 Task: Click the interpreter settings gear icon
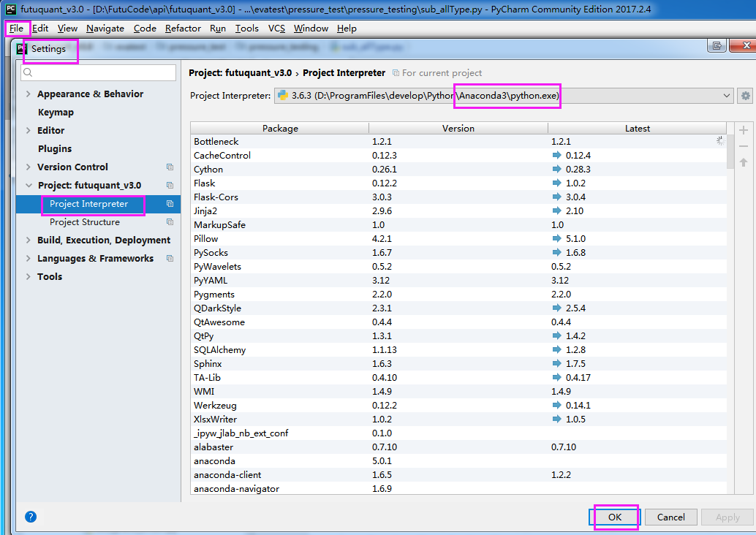coord(745,96)
